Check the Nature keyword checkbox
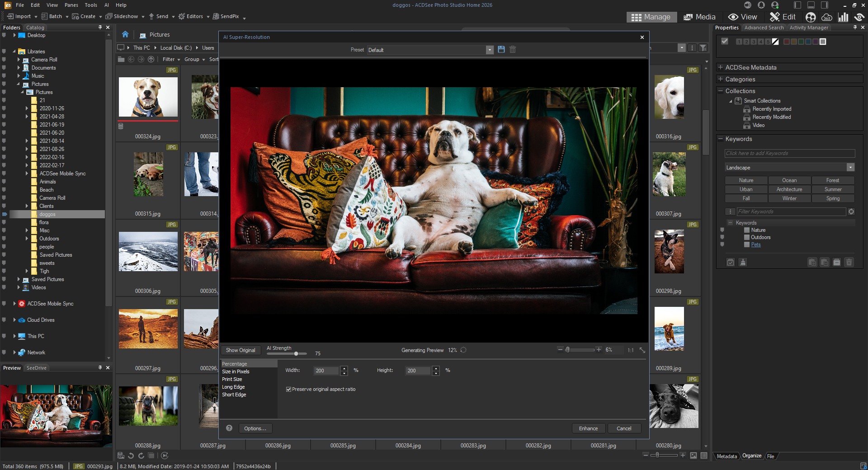 [x=747, y=230]
